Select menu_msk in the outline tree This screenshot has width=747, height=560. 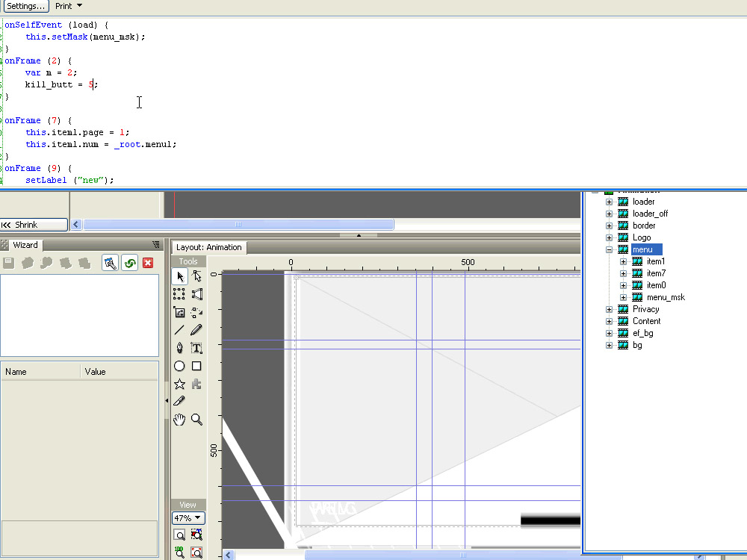(665, 297)
